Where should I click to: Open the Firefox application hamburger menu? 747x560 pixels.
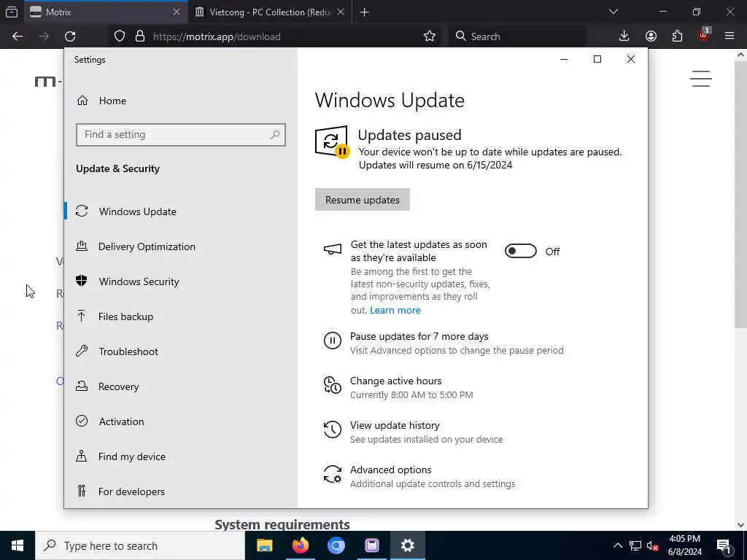point(729,36)
